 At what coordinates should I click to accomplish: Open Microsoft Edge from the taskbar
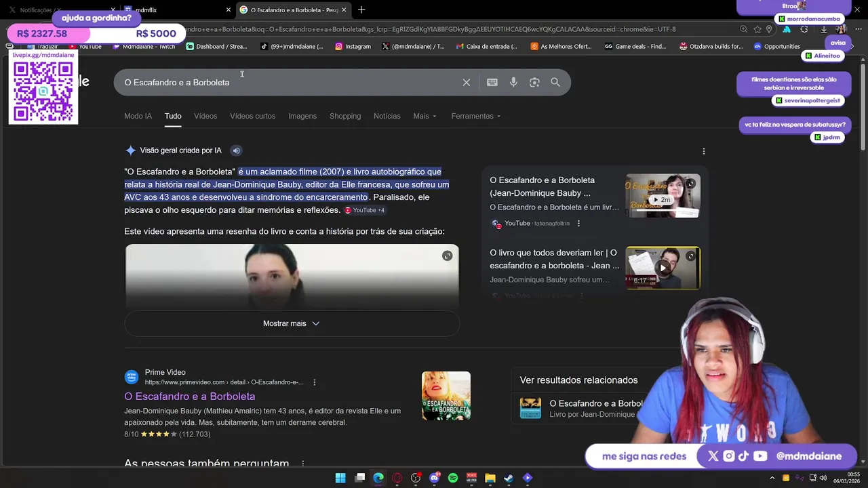pyautogui.click(x=378, y=478)
